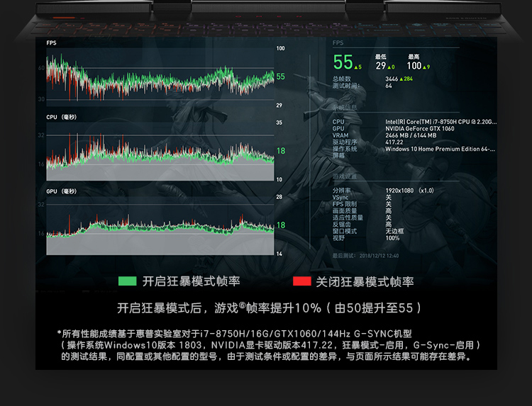Click the 总帧数 value 3446
The image size is (532, 406).
coord(392,79)
